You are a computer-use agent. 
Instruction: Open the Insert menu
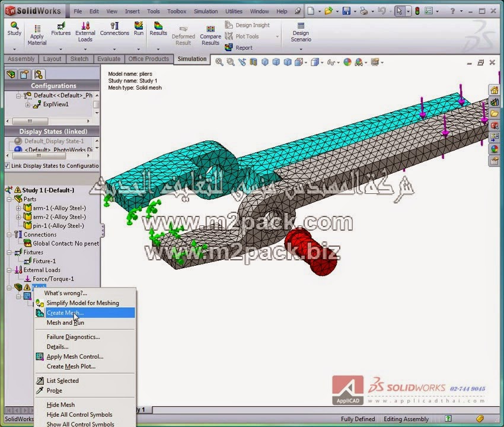tap(132, 11)
